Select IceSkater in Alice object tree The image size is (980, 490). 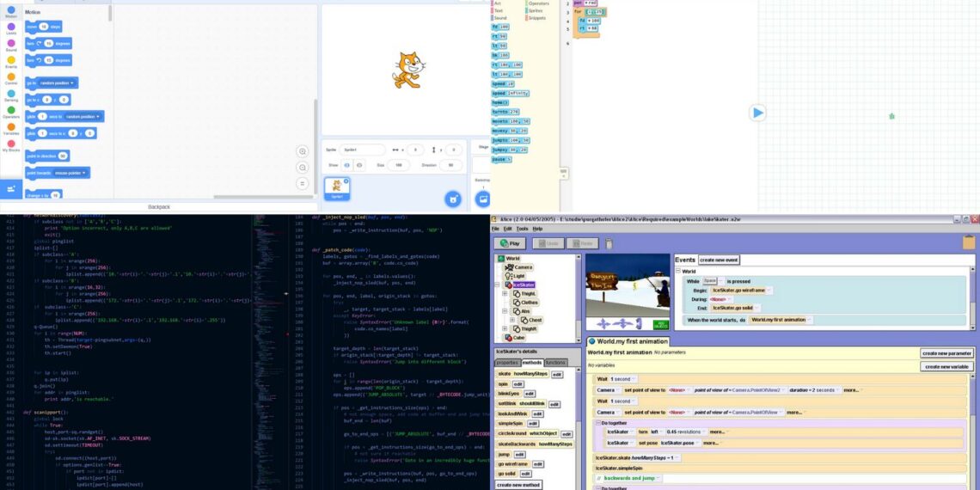(x=519, y=285)
